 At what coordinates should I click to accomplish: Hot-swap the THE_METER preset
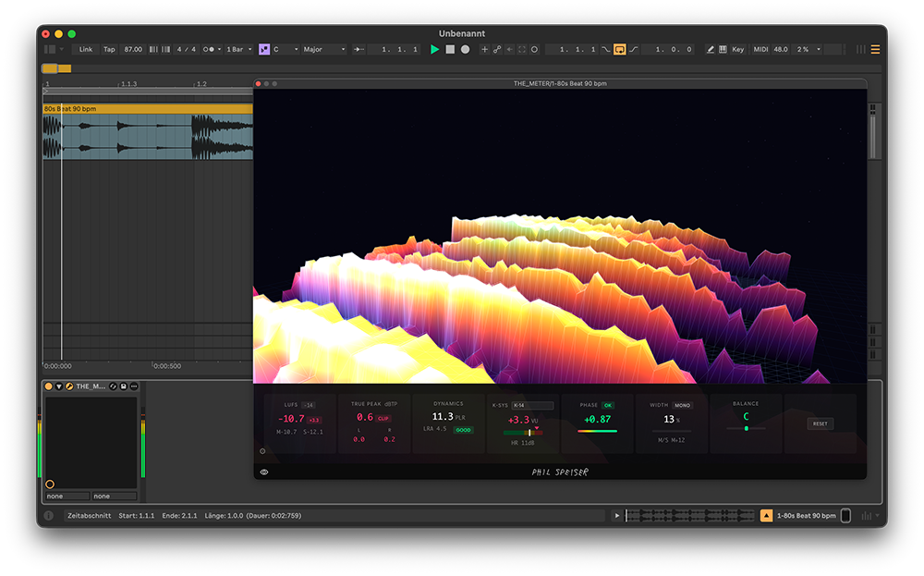coord(113,386)
